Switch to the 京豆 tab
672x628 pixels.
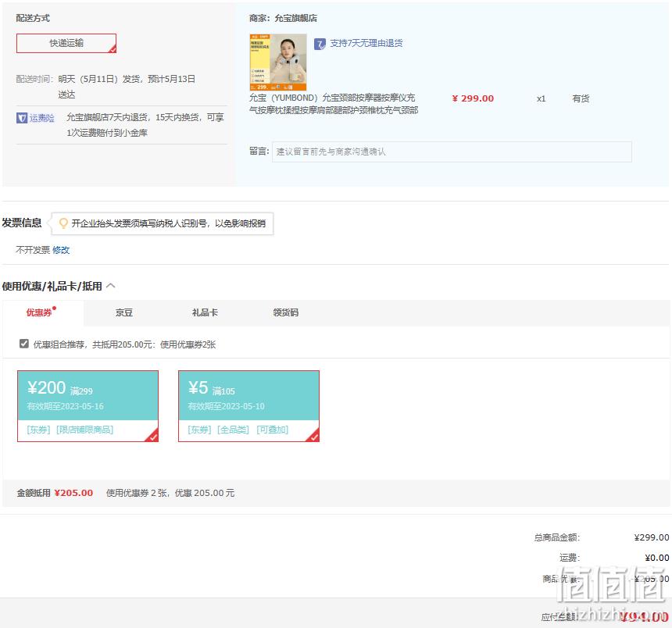click(x=124, y=312)
